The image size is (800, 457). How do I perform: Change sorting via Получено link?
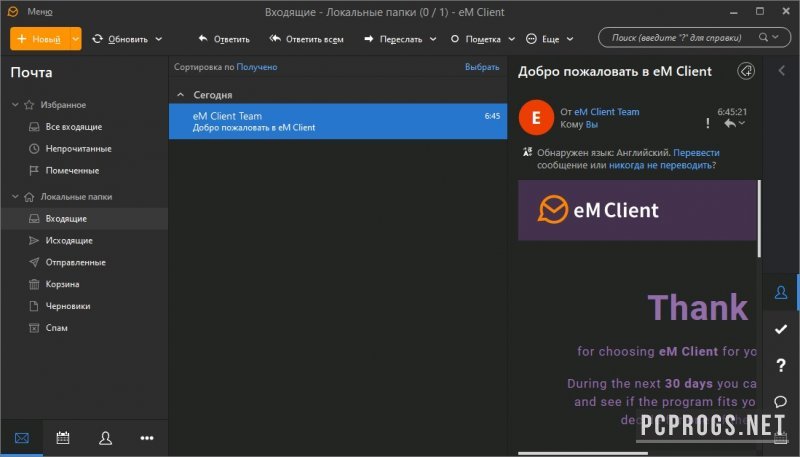[257, 67]
